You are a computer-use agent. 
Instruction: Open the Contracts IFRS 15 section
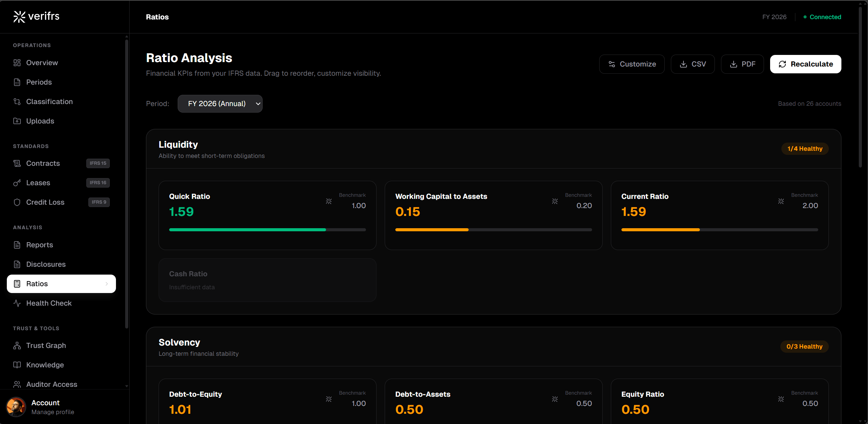[x=43, y=163]
